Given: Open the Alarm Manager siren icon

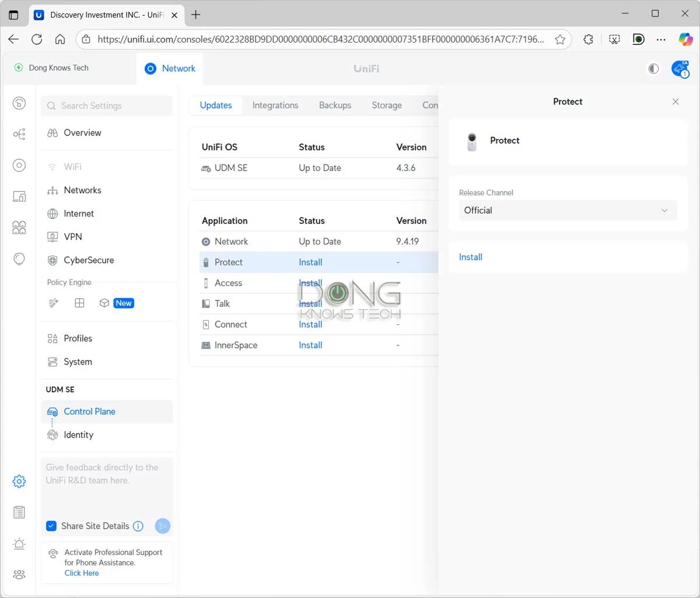Looking at the screenshot, I should tap(19, 544).
